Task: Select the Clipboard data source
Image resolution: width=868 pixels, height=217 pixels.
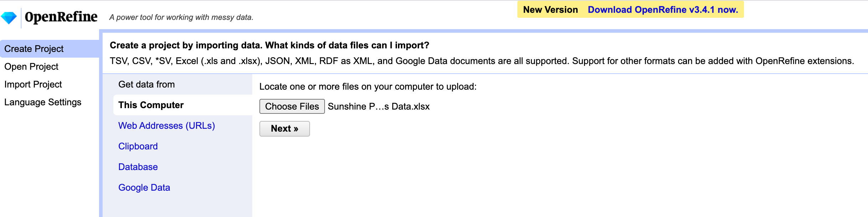Action: pos(138,146)
